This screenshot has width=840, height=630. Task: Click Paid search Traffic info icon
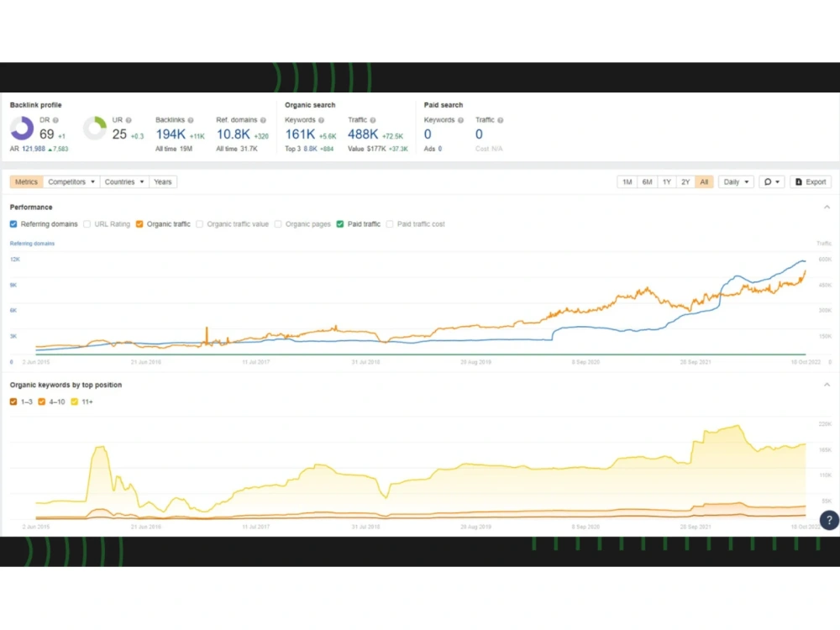[501, 120]
